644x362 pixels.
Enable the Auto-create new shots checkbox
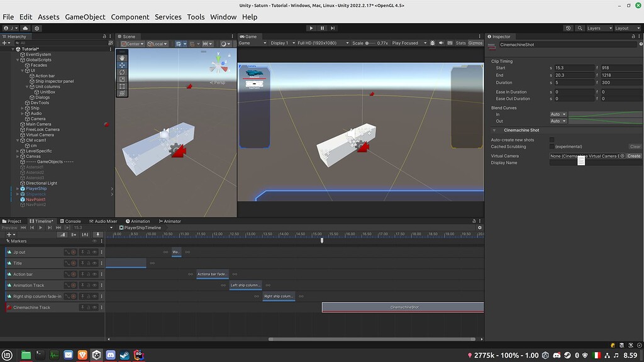[552, 140]
